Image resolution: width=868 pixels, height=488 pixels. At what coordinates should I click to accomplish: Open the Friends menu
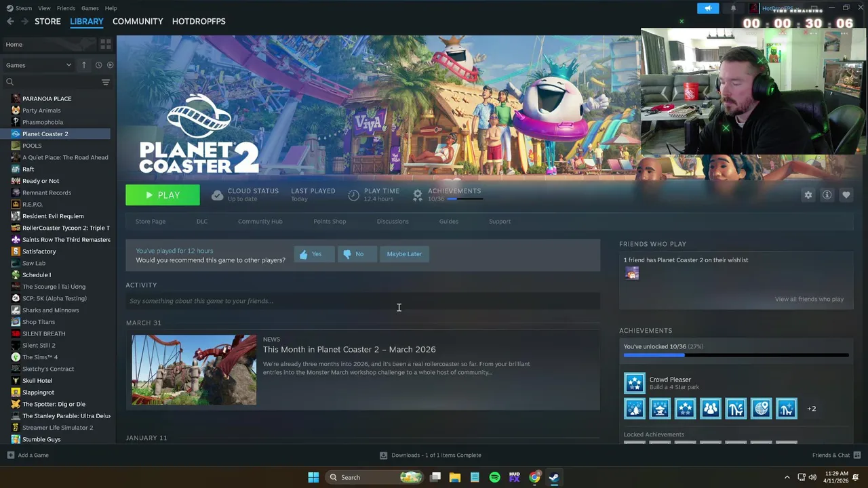66,8
